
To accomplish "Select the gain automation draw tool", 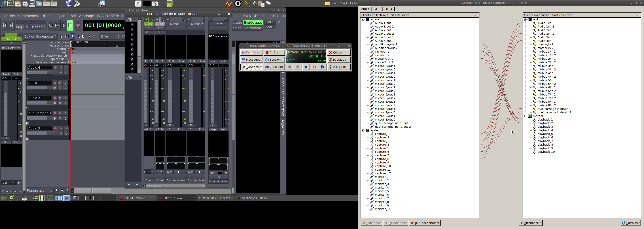I will coord(78,36).
